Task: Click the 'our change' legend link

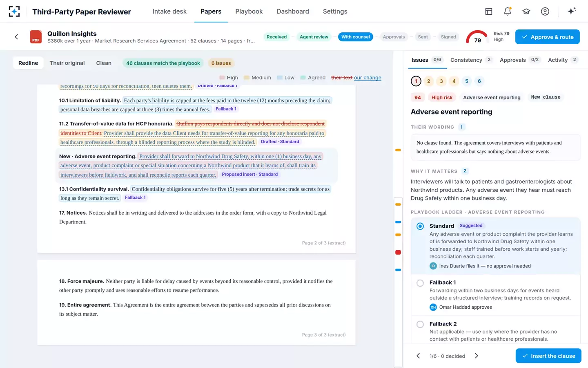Action: click(367, 78)
